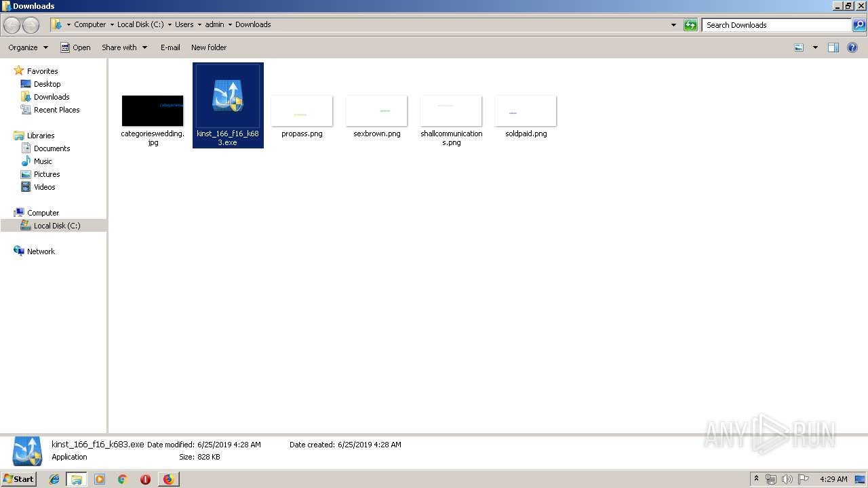
Task: Click the 4:29 AM taskbar clock
Action: [x=833, y=479]
